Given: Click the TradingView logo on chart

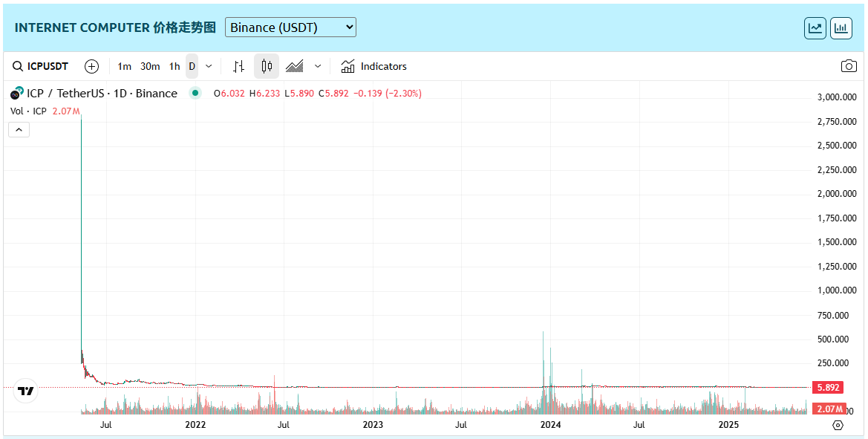Looking at the screenshot, I should [x=26, y=391].
